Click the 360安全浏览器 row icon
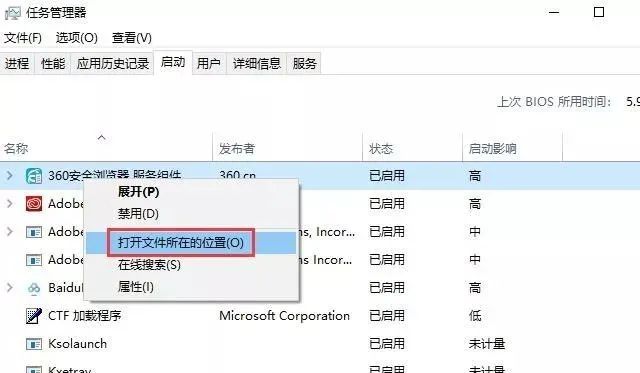 tap(34, 176)
